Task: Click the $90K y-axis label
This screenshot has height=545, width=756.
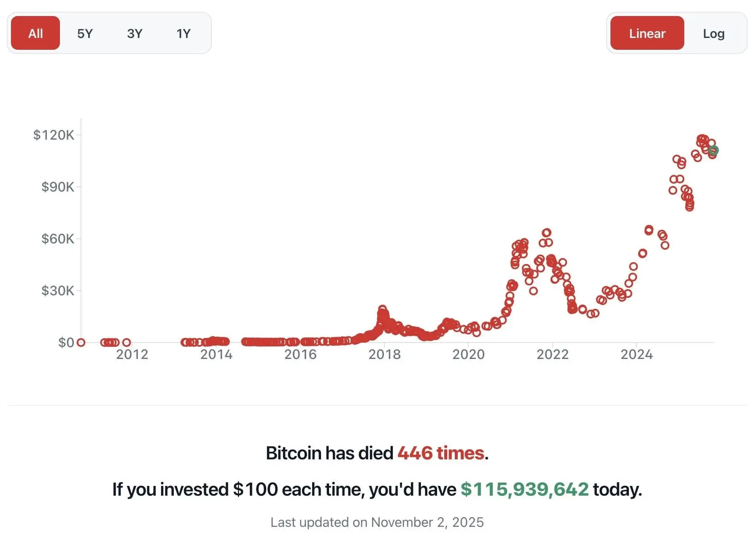Action: tap(57, 187)
